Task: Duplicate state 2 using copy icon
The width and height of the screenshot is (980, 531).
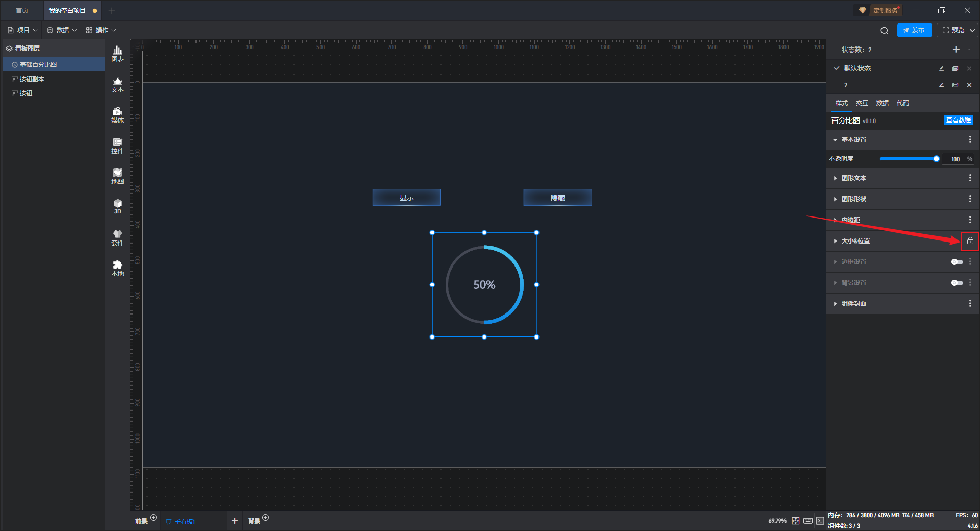Action: coord(955,85)
